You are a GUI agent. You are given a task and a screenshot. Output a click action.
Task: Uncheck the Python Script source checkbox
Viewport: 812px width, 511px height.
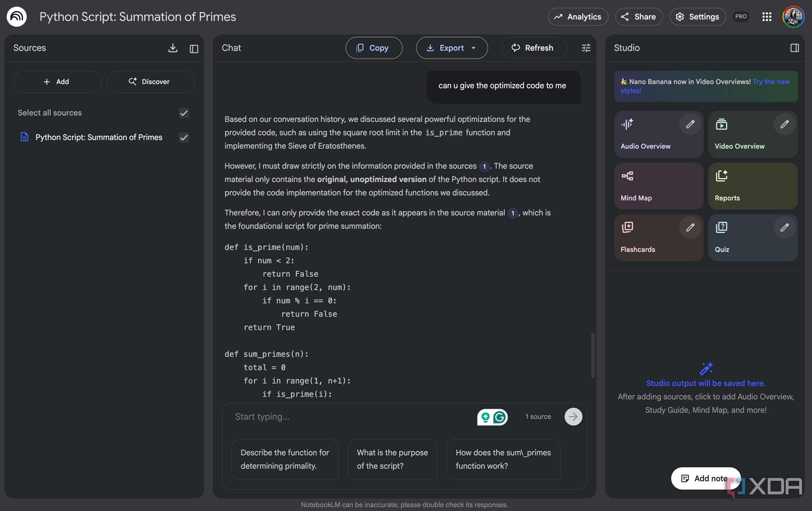point(184,137)
